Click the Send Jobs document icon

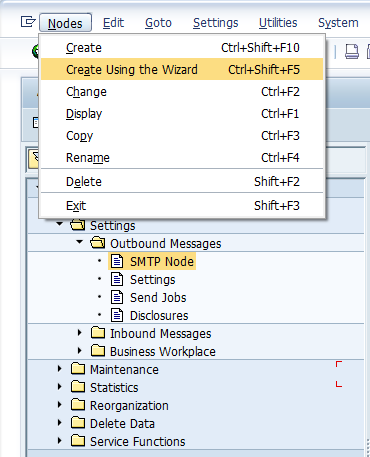(x=117, y=297)
